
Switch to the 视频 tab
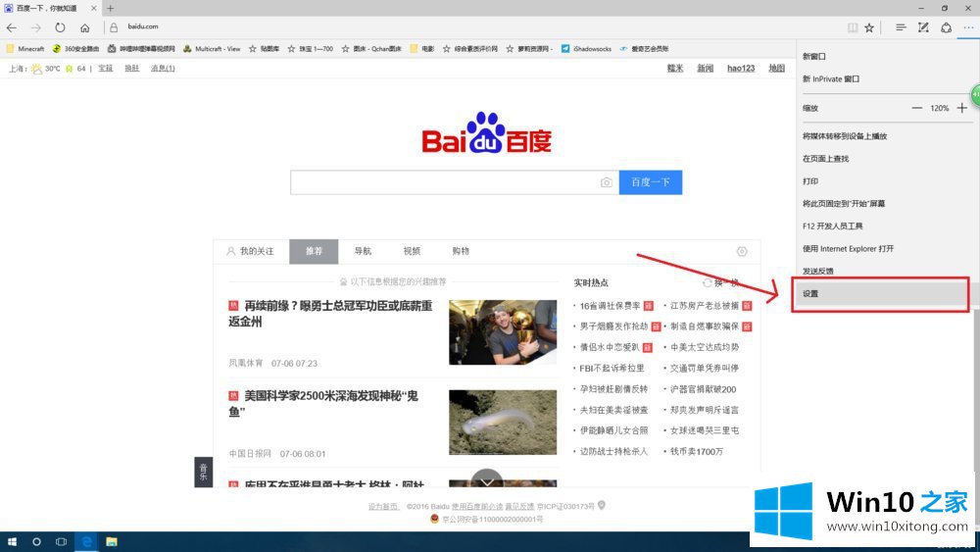pyautogui.click(x=412, y=251)
